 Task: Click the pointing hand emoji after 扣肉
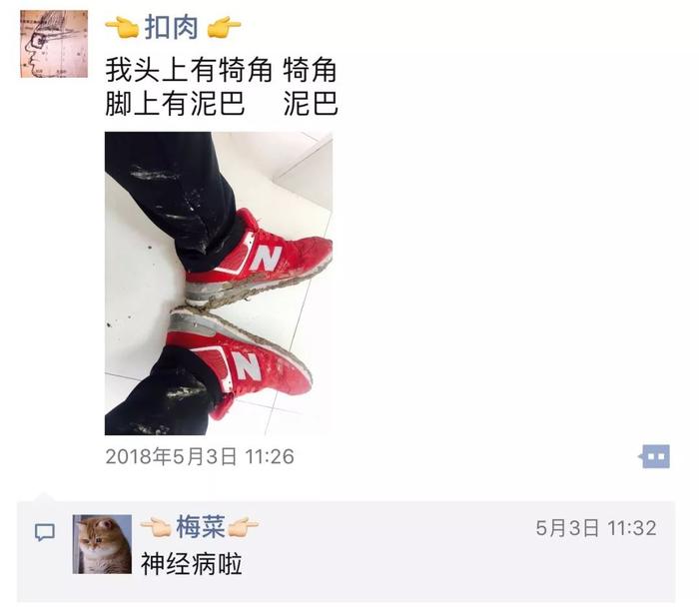click(225, 28)
